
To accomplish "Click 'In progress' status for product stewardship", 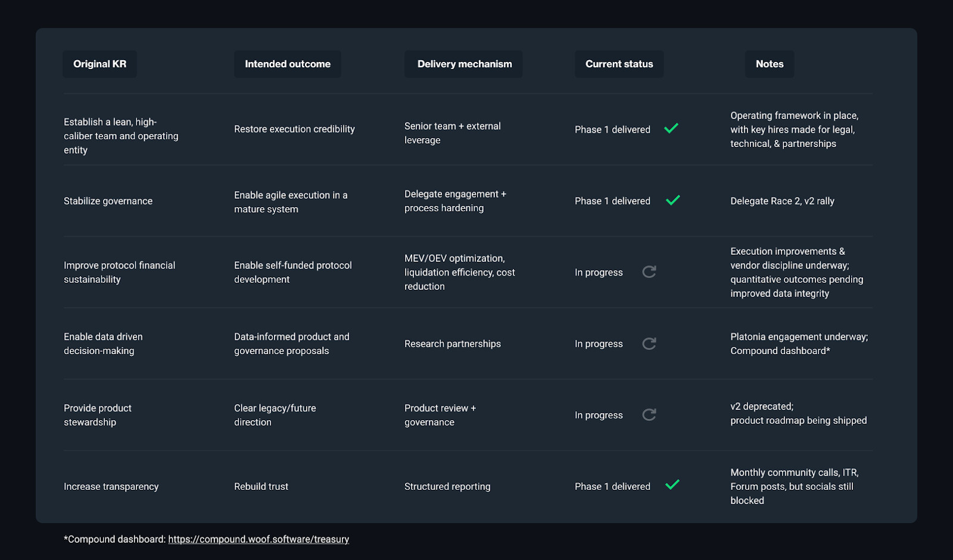I will 599,415.
